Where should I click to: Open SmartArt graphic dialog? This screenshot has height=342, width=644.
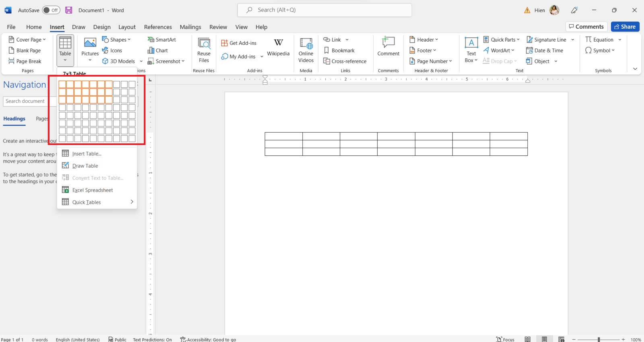(162, 39)
